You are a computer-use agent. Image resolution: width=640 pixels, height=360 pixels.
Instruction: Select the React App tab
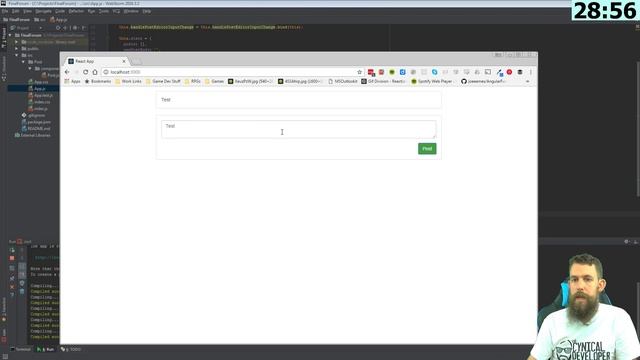pos(96,61)
